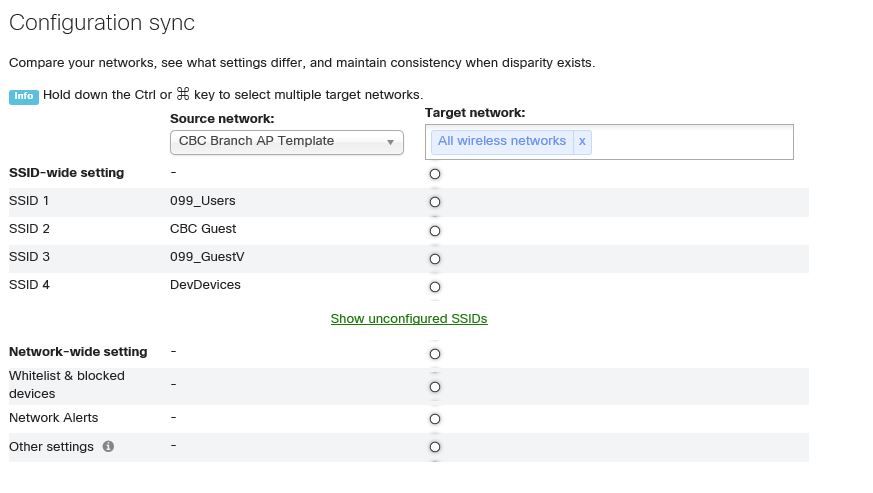Image resolution: width=873 pixels, height=493 pixels.
Task: Select radio button for SSID 1 099_Users
Action: [x=435, y=202]
